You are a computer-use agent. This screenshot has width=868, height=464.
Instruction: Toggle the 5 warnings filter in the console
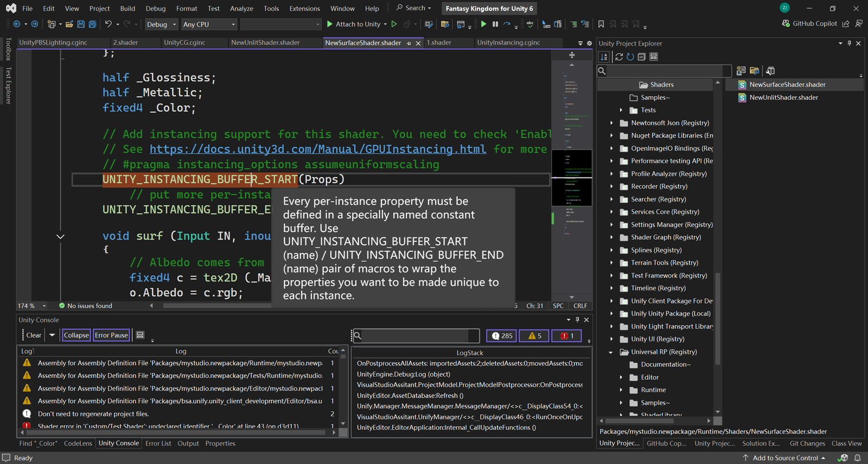click(534, 336)
